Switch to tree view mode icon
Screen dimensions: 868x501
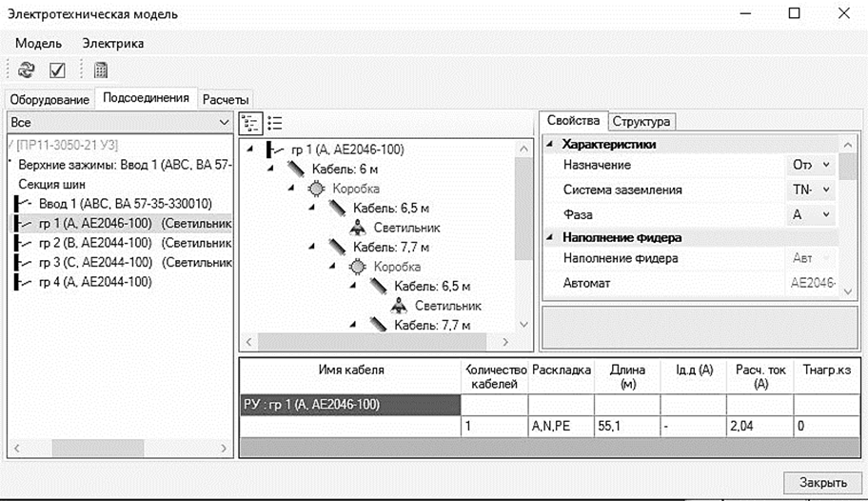[250, 122]
